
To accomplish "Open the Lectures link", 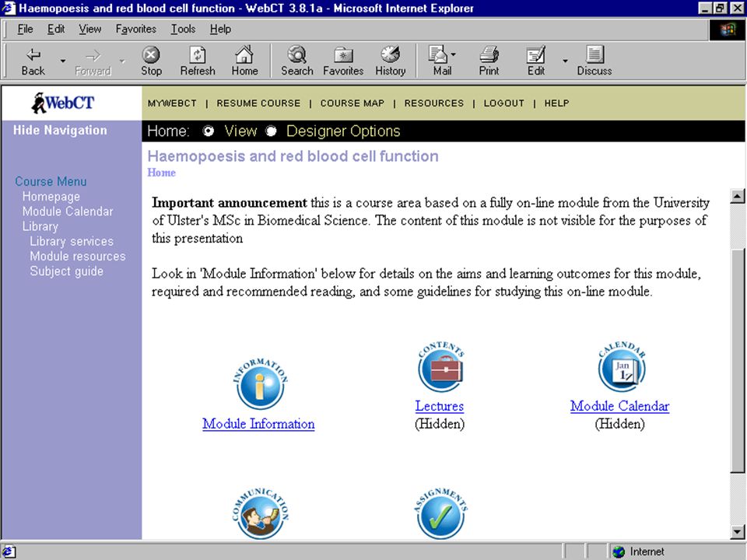I will [x=439, y=406].
